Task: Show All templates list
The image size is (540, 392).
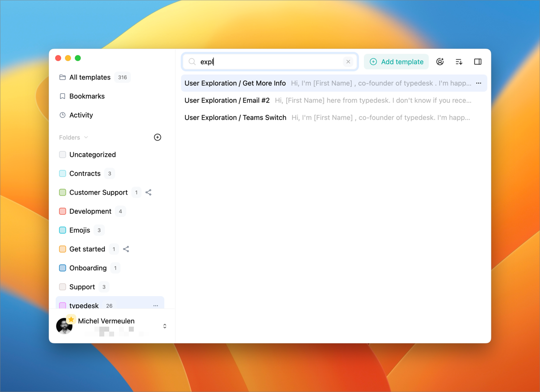Action: click(x=90, y=77)
